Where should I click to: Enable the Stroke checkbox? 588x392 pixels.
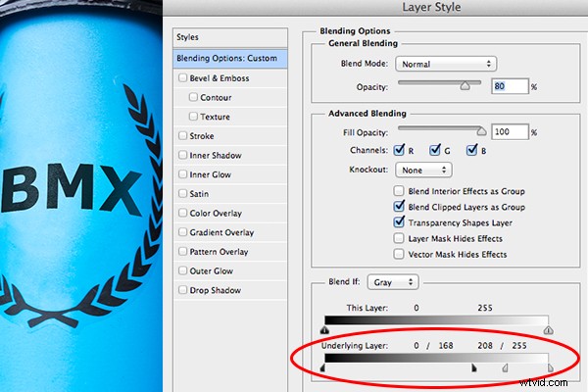coord(182,135)
